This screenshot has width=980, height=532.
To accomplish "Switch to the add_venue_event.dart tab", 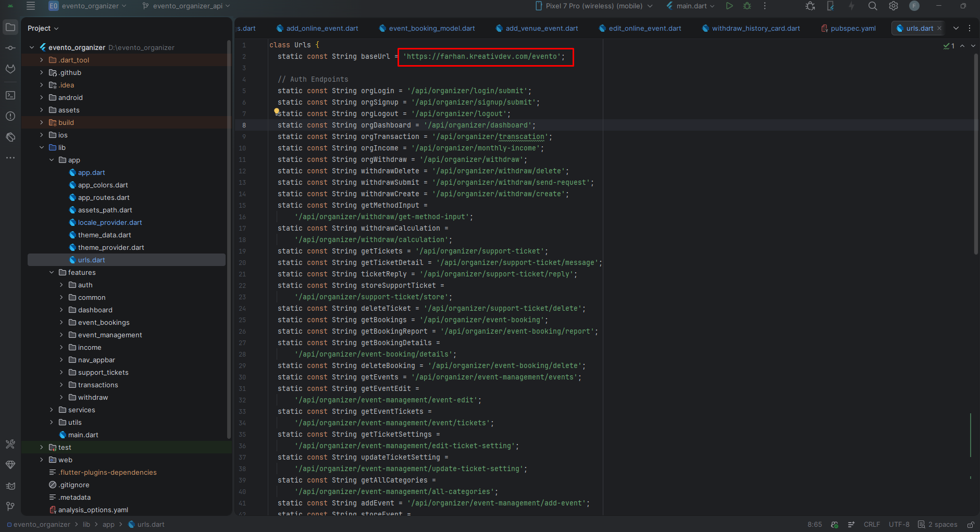I will click(x=541, y=28).
